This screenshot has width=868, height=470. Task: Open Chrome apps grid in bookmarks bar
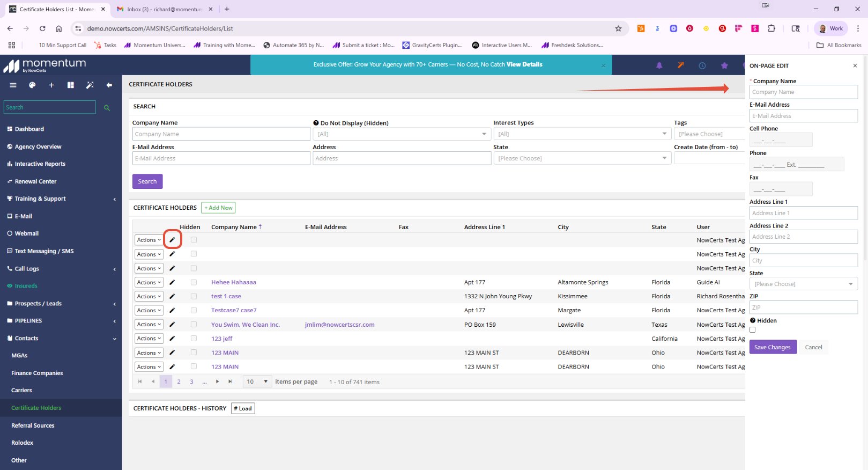coord(12,45)
